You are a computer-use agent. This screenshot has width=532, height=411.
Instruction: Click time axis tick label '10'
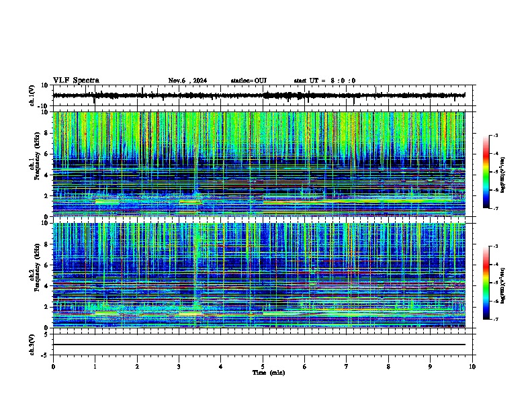tap(472, 367)
